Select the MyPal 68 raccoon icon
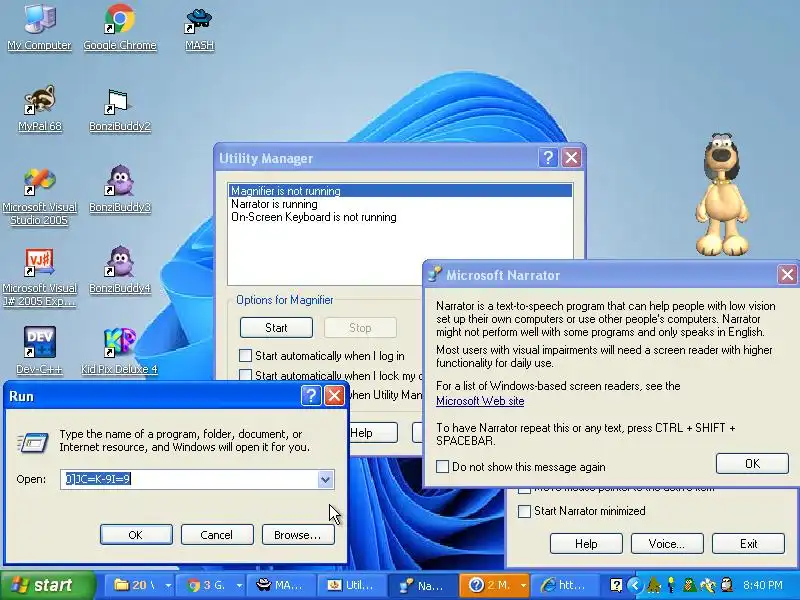Image resolution: width=800 pixels, height=600 pixels. click(40, 108)
